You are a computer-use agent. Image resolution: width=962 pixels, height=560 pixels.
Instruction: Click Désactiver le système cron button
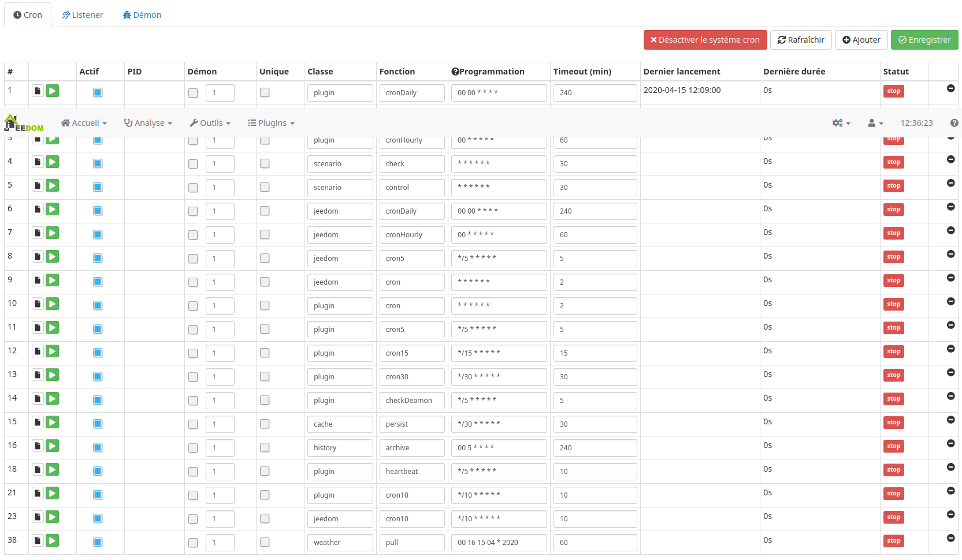point(705,40)
